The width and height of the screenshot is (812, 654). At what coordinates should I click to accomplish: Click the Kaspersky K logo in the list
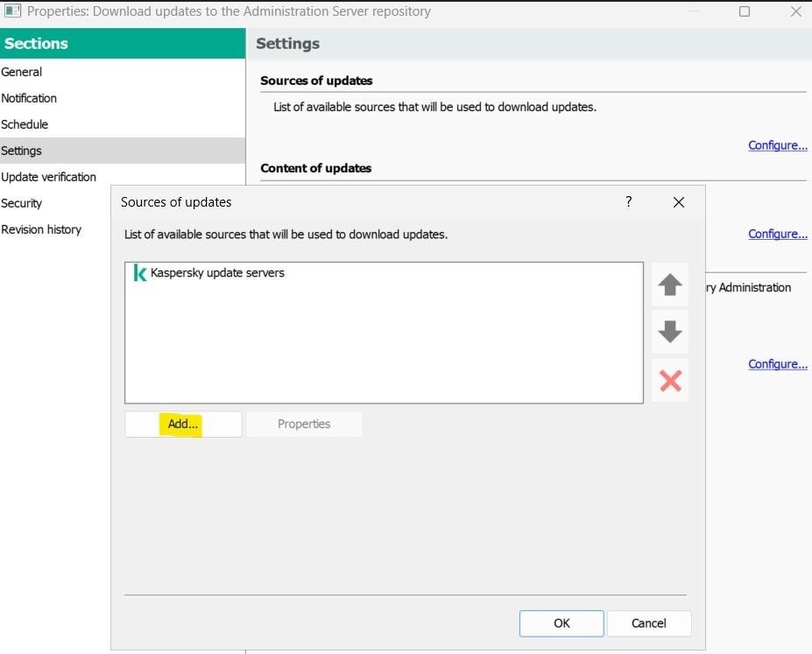pyautogui.click(x=139, y=273)
